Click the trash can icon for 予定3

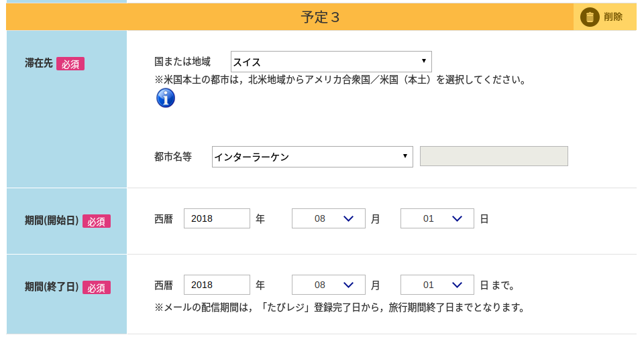[x=590, y=17]
